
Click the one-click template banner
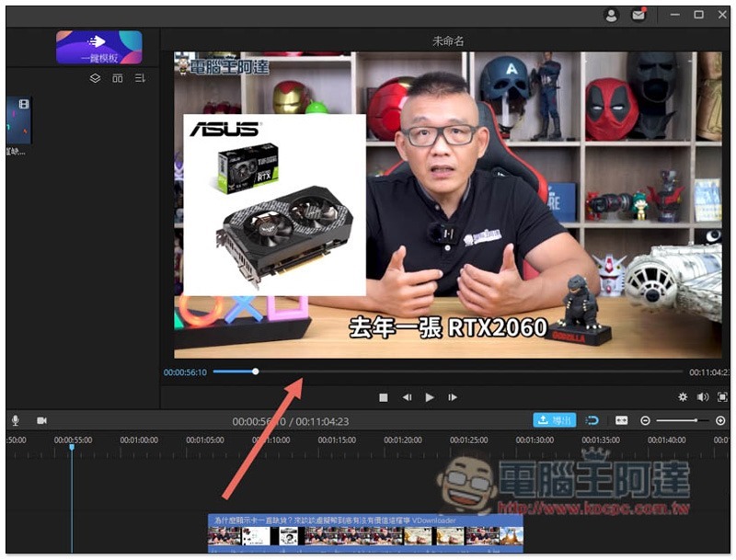(99, 48)
